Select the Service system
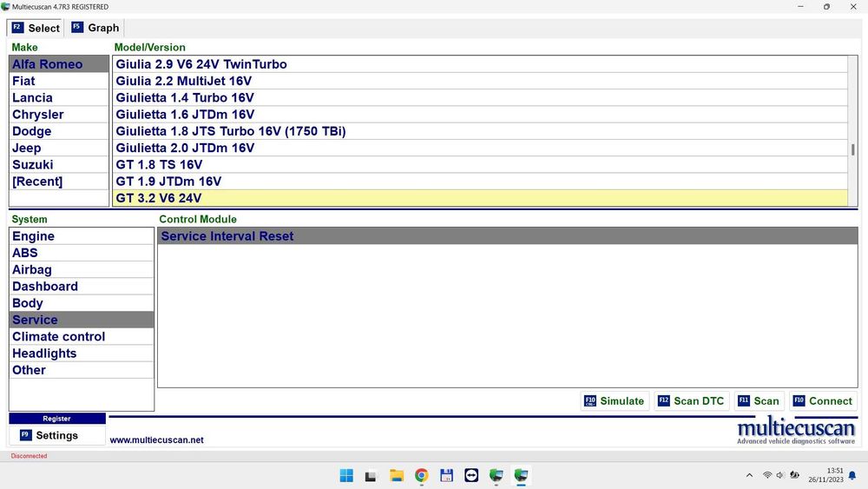Viewport: 868px width, 489px height. pyautogui.click(x=82, y=320)
